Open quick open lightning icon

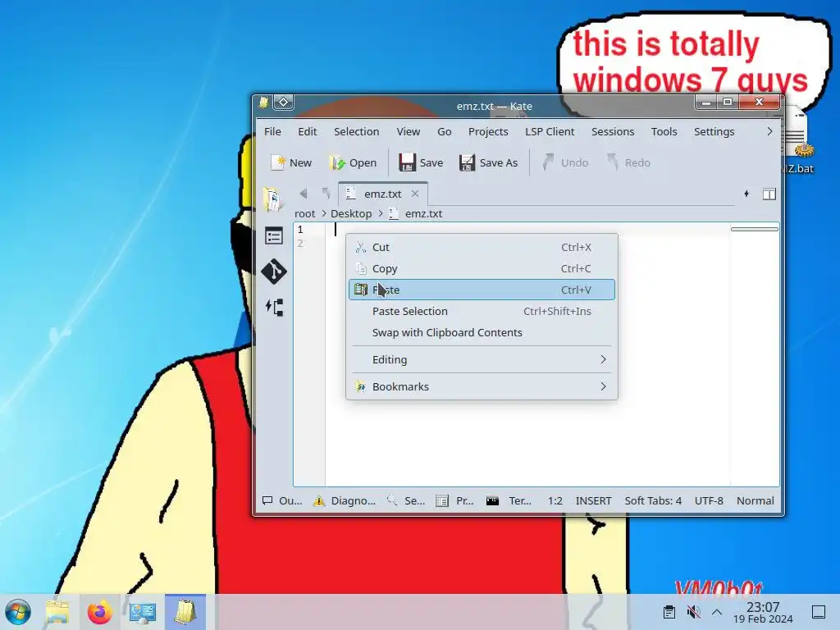(x=746, y=194)
